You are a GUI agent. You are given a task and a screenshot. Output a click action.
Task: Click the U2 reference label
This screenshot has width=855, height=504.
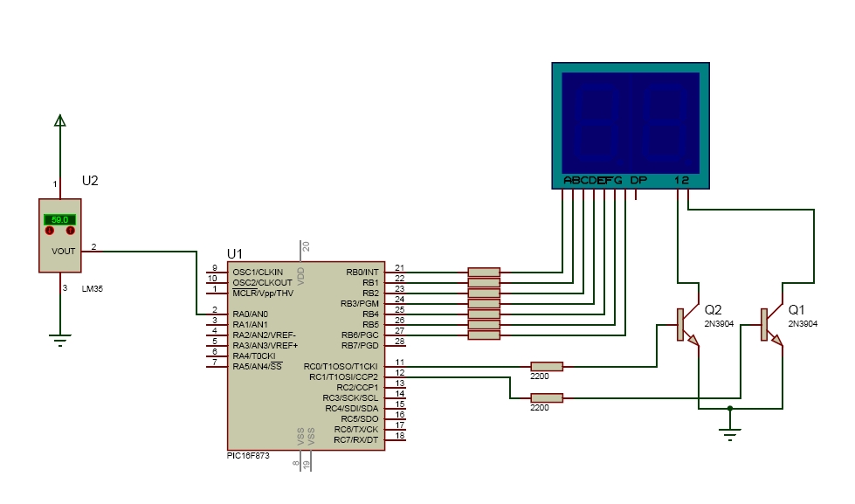[x=90, y=181]
